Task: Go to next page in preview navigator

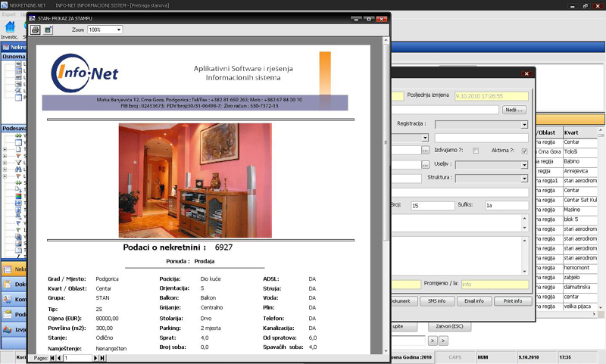Action: (95, 358)
